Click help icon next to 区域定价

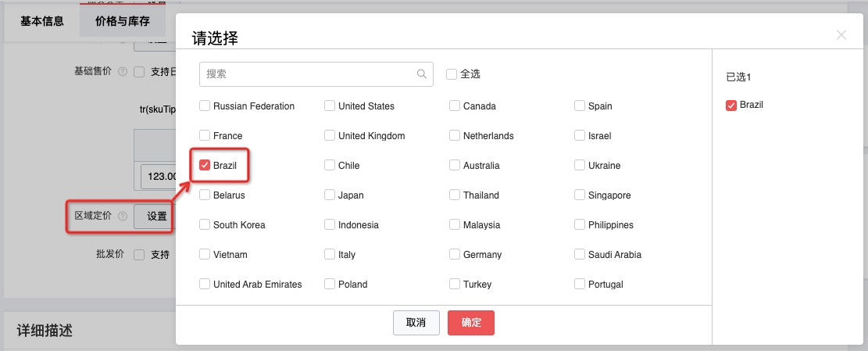pos(122,217)
